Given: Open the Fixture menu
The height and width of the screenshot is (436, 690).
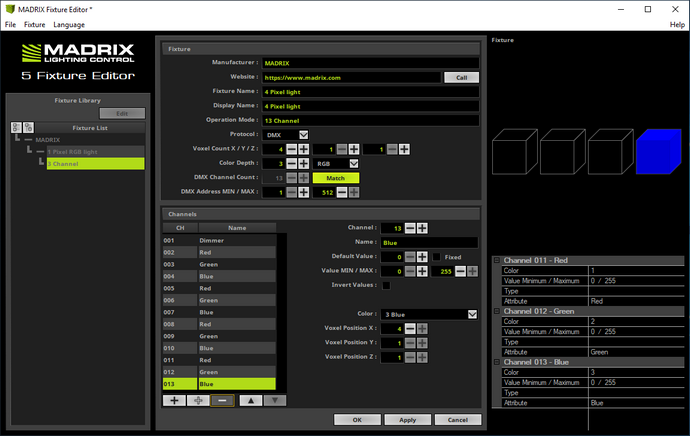Looking at the screenshot, I should 35,25.
